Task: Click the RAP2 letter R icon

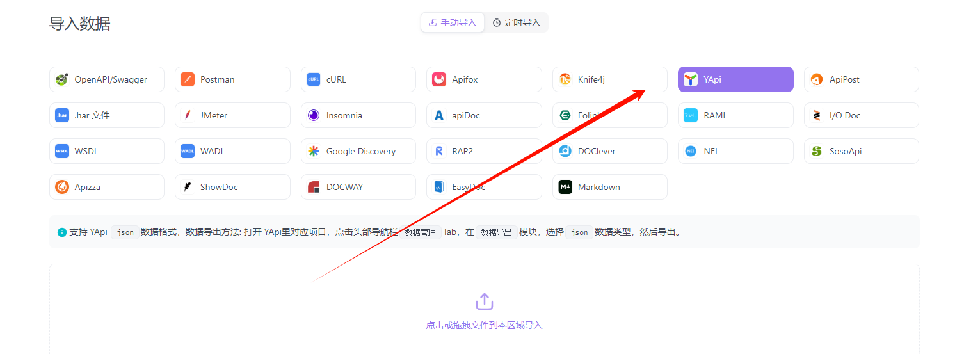Action: (439, 151)
